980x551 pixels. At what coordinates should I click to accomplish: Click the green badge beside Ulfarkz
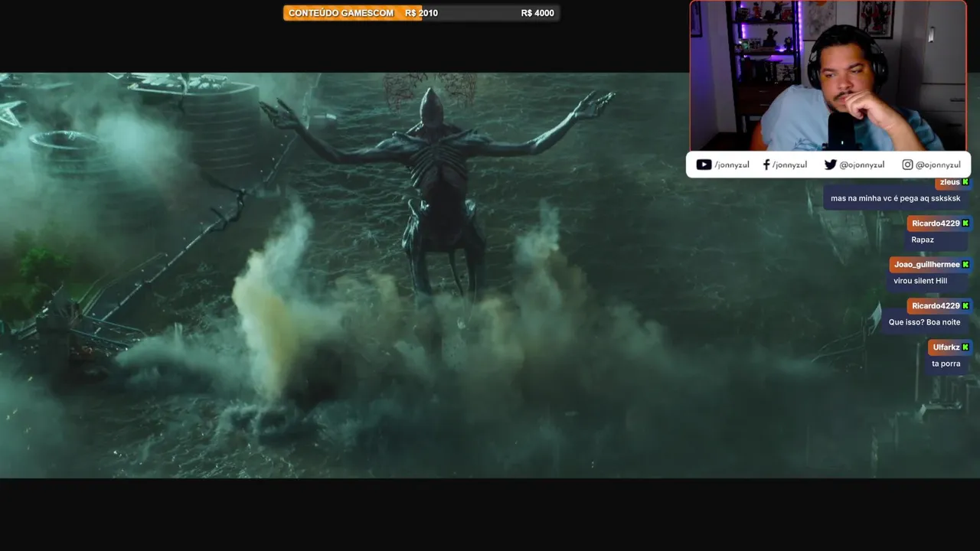pyautogui.click(x=965, y=347)
